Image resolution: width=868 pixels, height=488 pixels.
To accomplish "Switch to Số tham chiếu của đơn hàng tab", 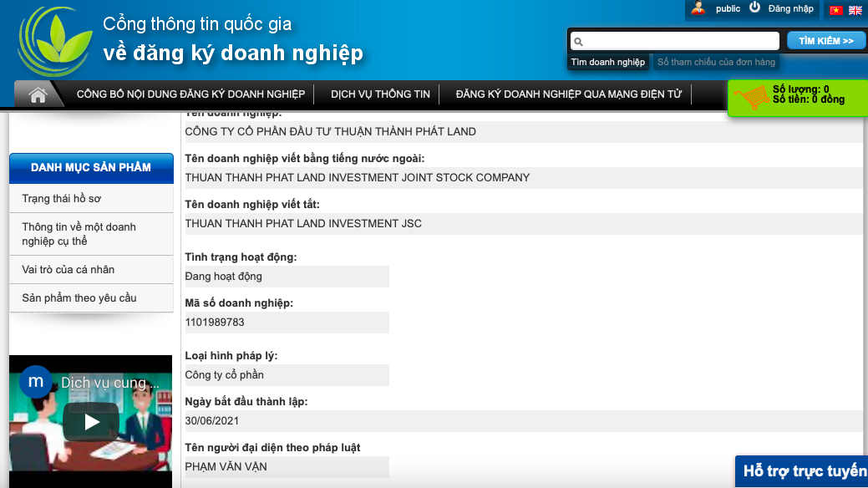I will point(716,62).
